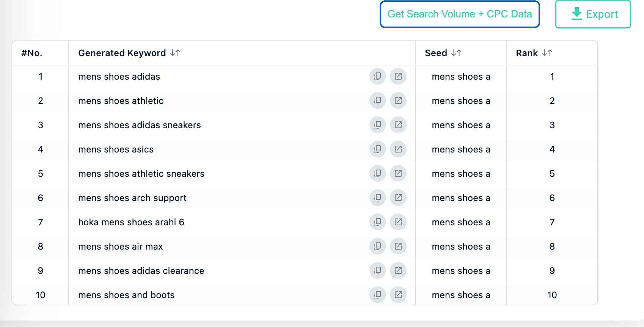Copy keyword 'mens shoes air max'
Viewport: 644px width, 327px height.
(377, 246)
